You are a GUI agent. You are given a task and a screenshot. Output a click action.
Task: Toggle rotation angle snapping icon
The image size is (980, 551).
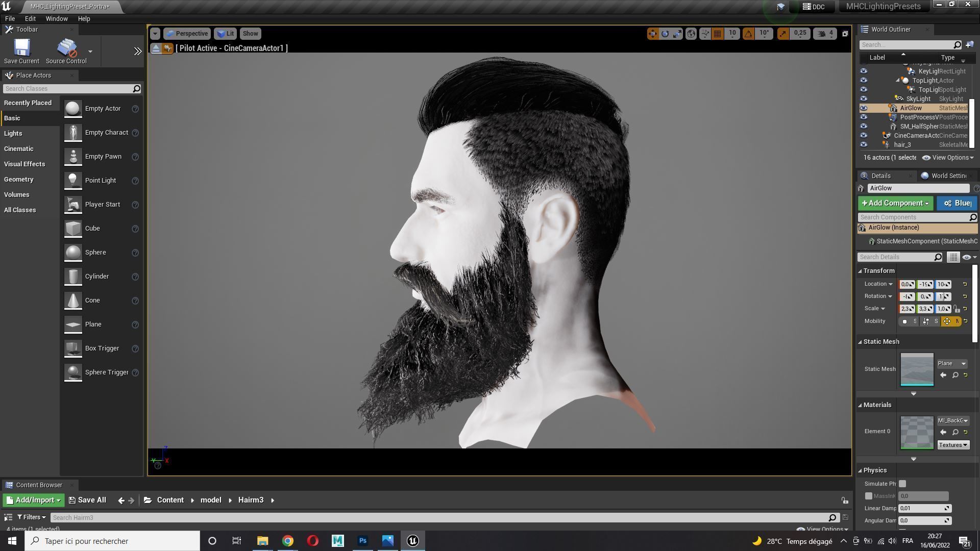(748, 34)
